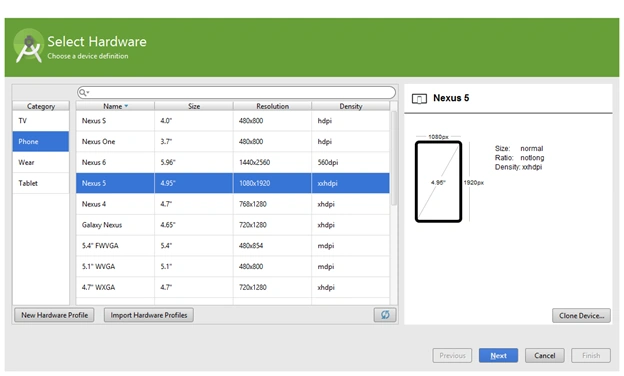The height and width of the screenshot is (376, 624).
Task: Click the device icon beside Nexus 5 title
Action: pyautogui.click(x=419, y=99)
